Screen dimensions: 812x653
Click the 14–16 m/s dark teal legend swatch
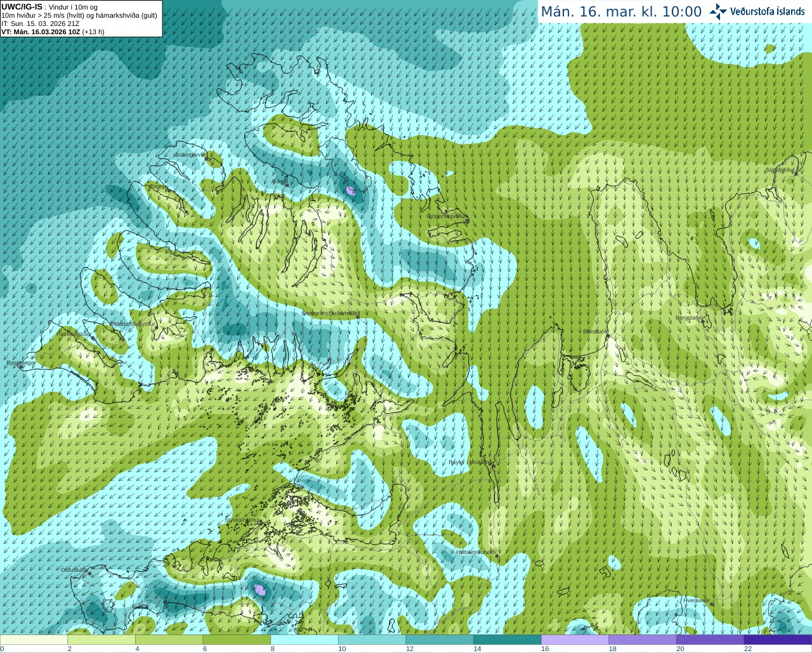[x=507, y=640]
